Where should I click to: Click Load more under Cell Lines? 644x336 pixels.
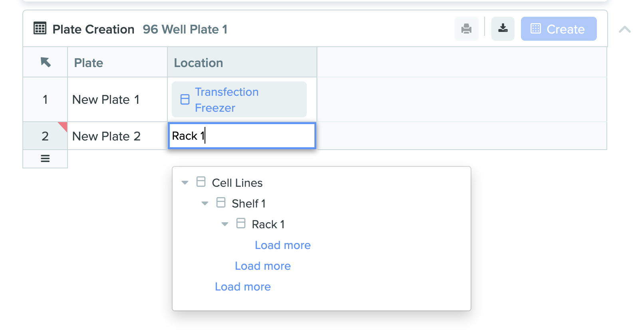pos(242,287)
